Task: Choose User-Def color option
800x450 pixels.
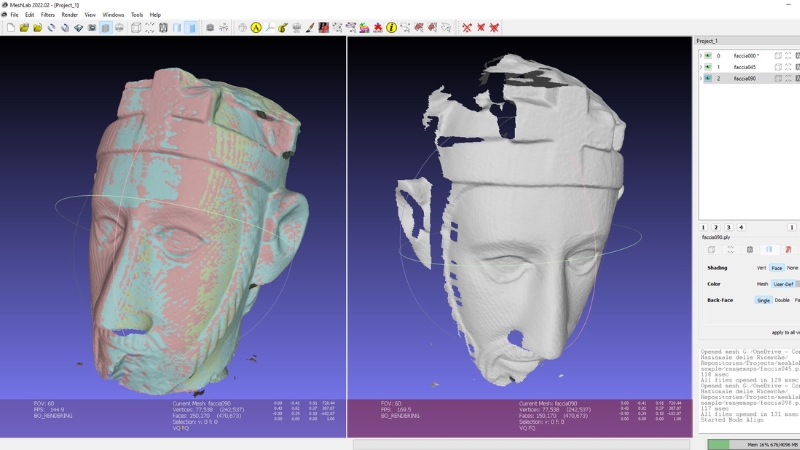Action: point(783,284)
